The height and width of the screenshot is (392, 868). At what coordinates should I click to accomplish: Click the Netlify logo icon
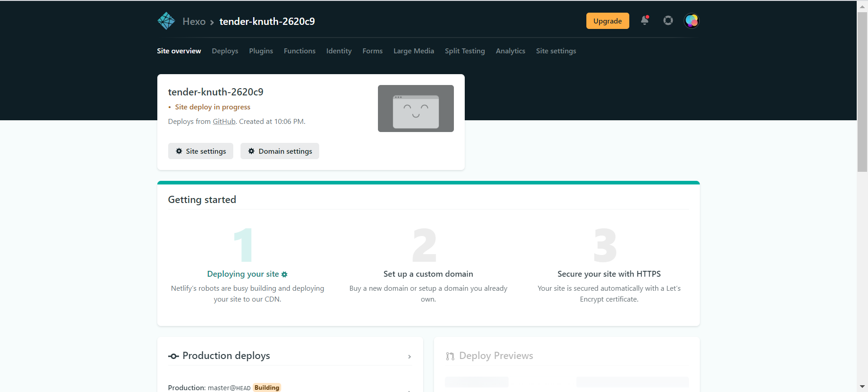tap(166, 21)
